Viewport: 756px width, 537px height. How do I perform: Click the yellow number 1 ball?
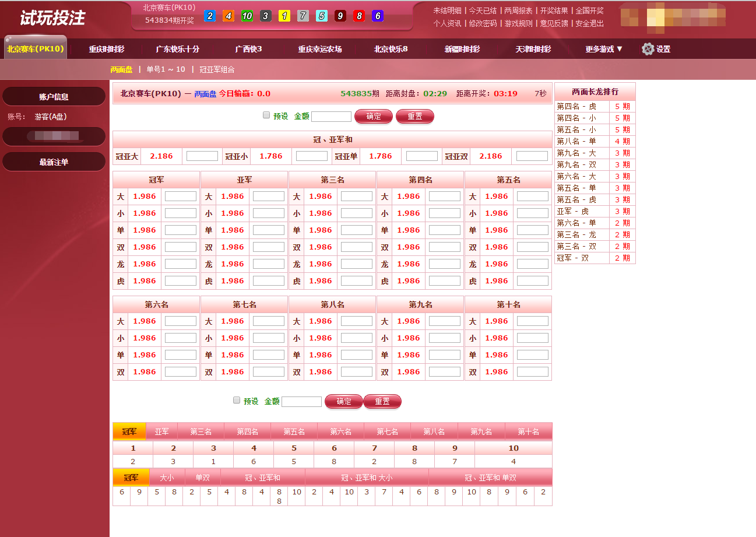(x=284, y=16)
